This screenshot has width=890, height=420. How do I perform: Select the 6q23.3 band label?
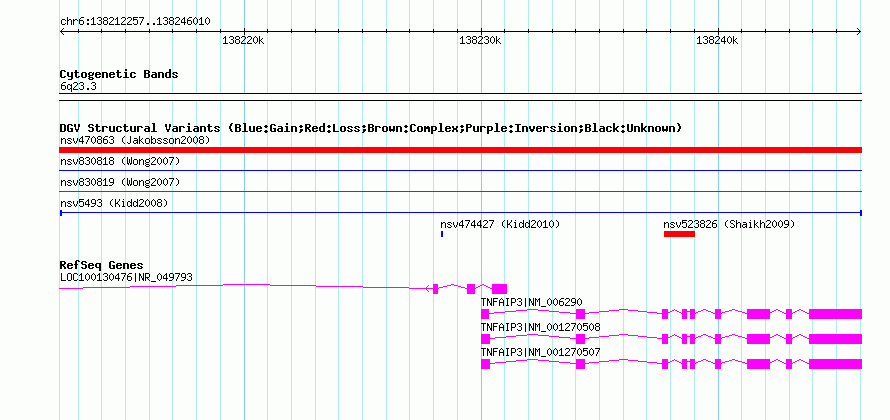[x=78, y=86]
